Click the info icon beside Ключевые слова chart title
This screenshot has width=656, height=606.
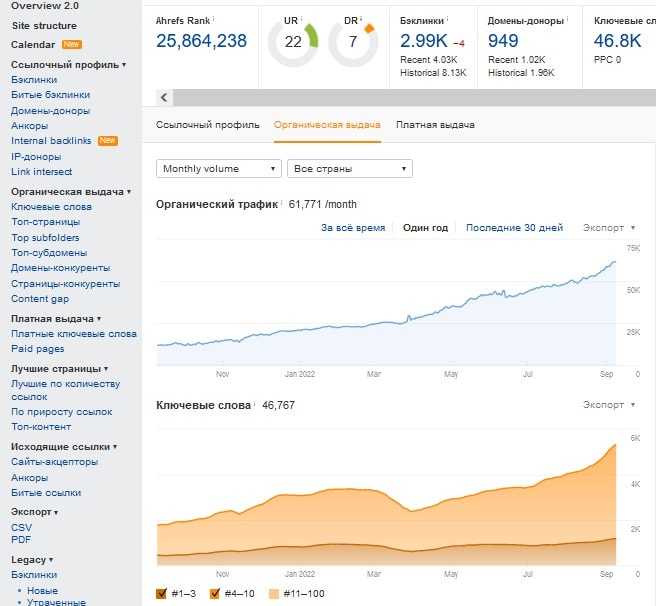pos(256,405)
